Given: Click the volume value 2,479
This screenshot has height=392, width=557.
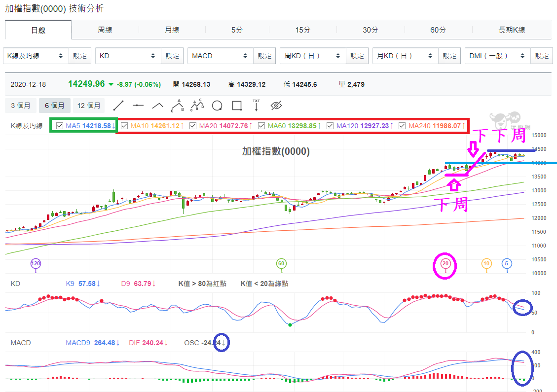Looking at the screenshot, I should pos(356,84).
